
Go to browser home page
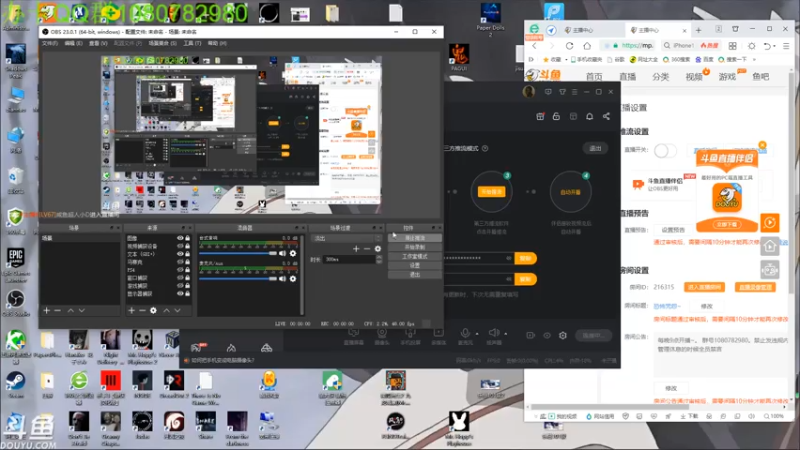[587, 46]
